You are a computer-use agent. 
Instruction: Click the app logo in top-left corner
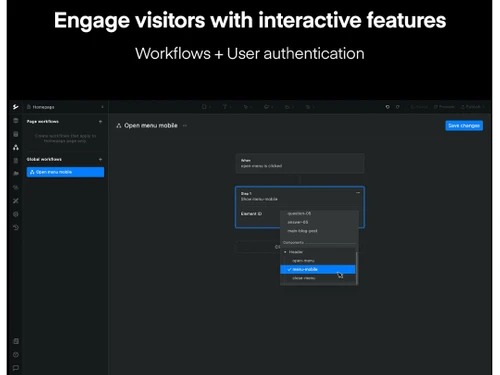pos(16,107)
